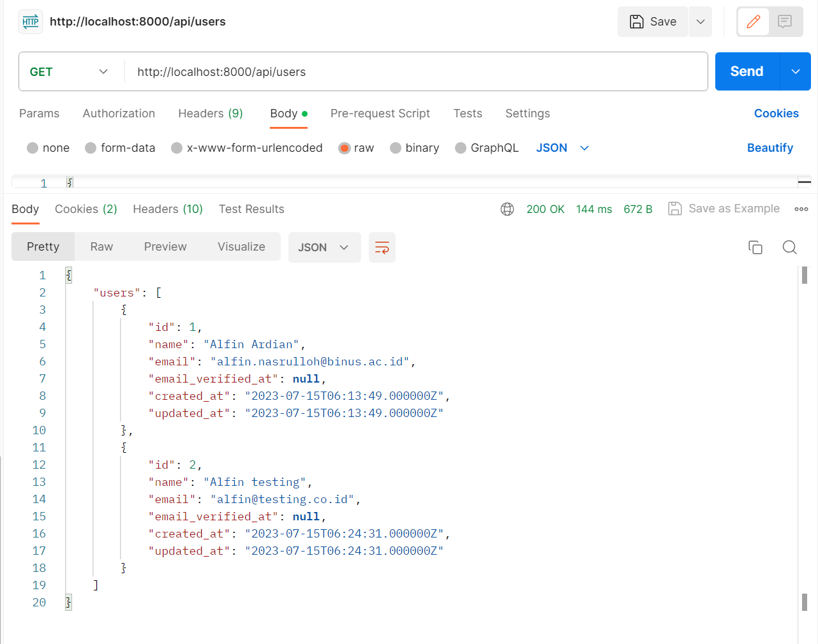This screenshot has height=644, width=818.
Task: Open the Pre-request Script tab
Action: [x=380, y=113]
